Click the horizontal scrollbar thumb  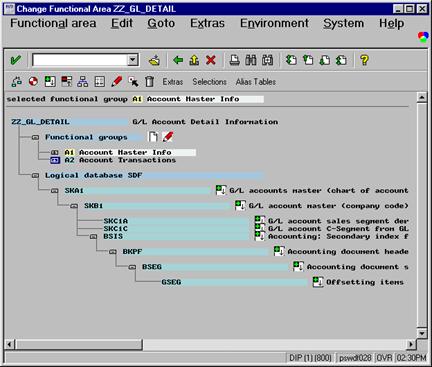pos(79,344)
